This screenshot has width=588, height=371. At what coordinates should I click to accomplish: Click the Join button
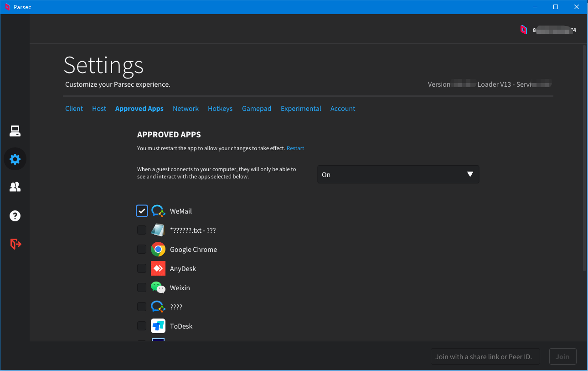click(562, 356)
